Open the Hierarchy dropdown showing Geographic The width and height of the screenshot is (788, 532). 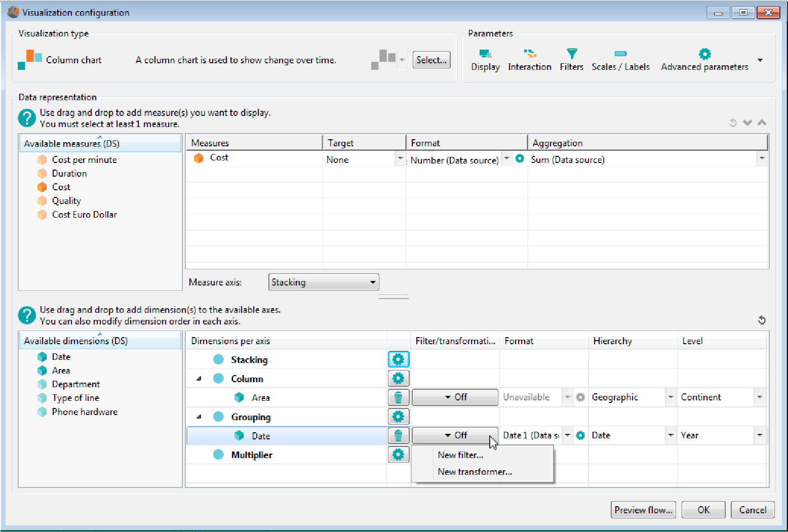[671, 397]
